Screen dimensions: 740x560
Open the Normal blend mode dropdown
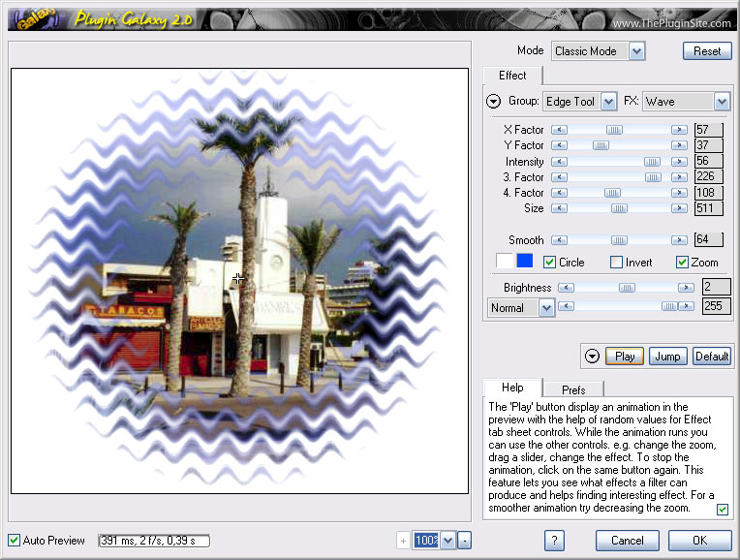(x=546, y=308)
